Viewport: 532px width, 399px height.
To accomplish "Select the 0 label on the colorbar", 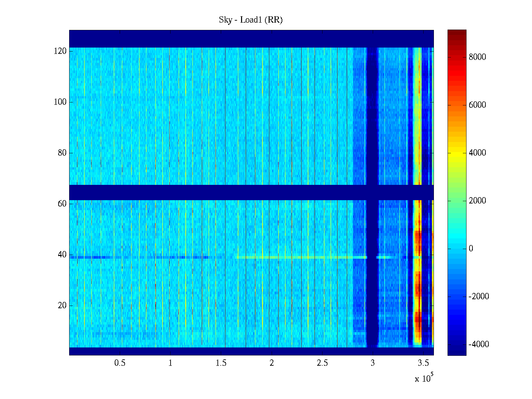I will click(470, 249).
